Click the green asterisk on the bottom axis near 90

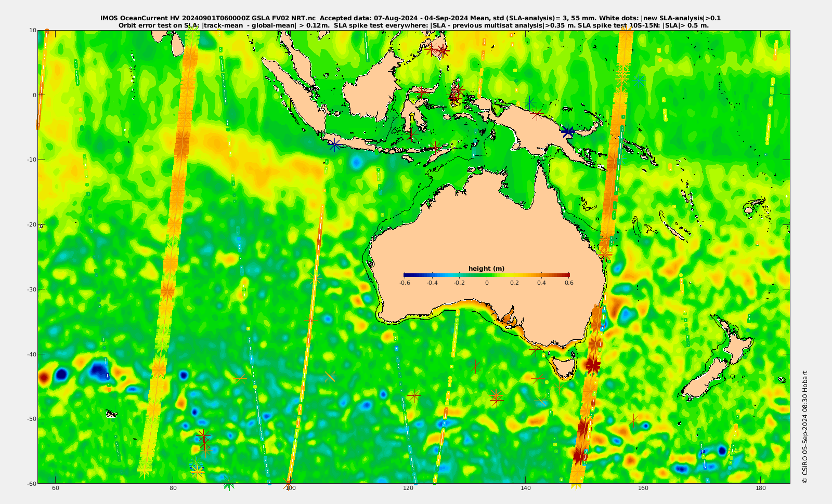[229, 485]
